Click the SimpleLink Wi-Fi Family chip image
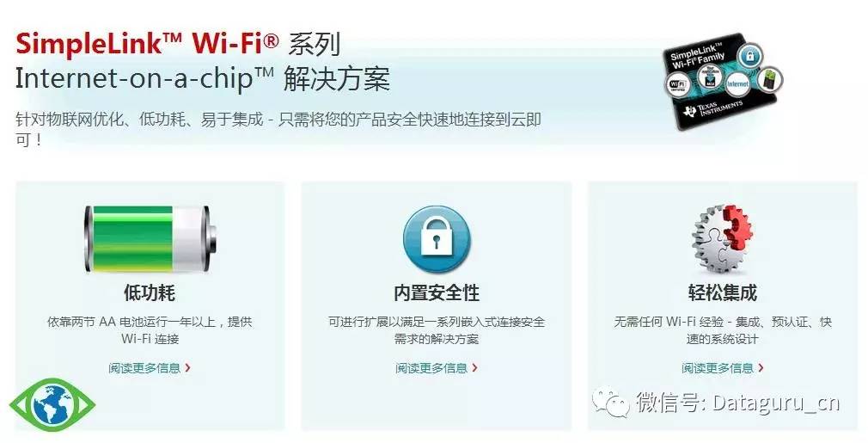Viewport: 868px width, 443px height. coord(723,81)
